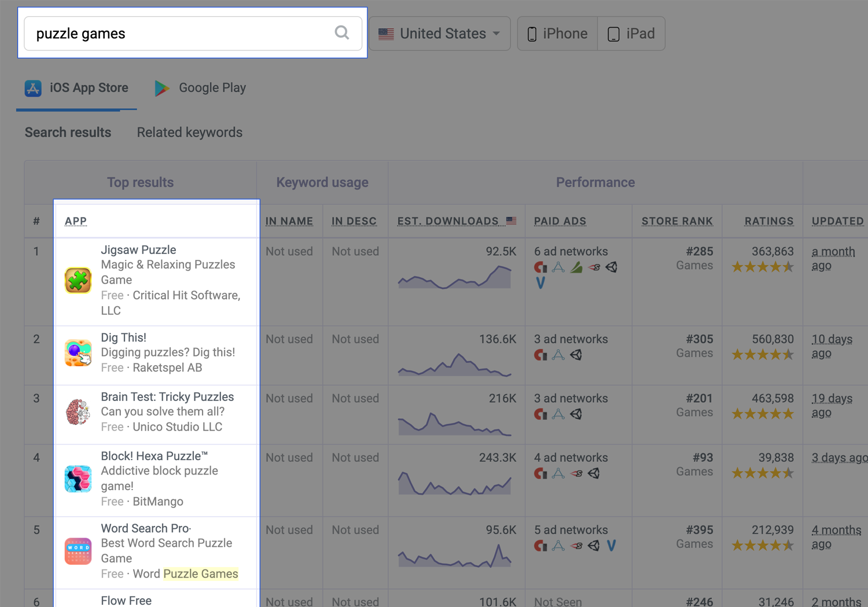Click red magnet ad icon for Dig This!
Screen dimensions: 868x607
540,355
